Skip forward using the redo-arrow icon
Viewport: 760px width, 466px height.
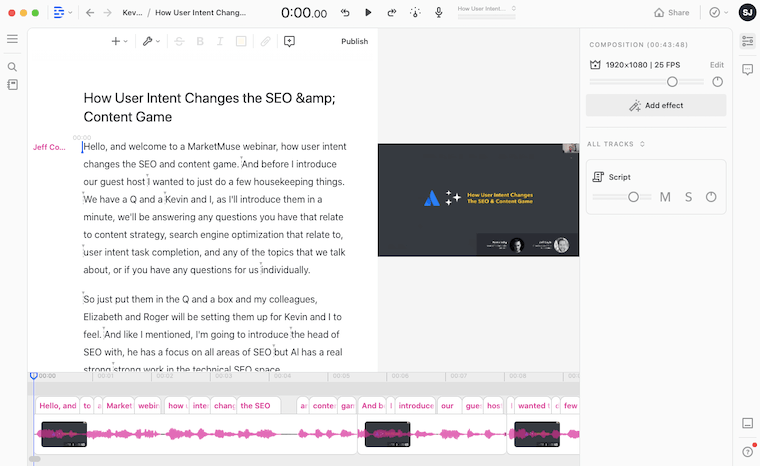pyautogui.click(x=391, y=12)
